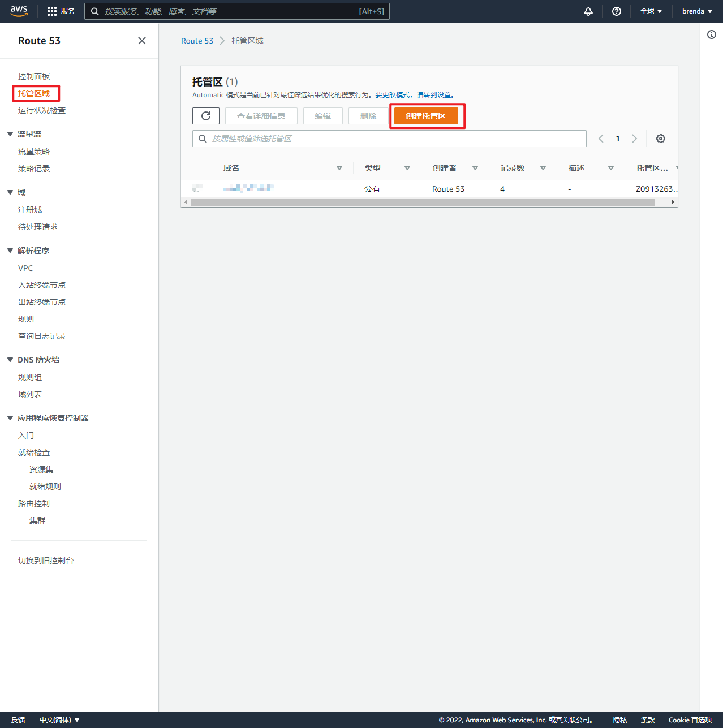Click the Route 53 breadcrumb link
This screenshot has height=728, width=723.
197,41
